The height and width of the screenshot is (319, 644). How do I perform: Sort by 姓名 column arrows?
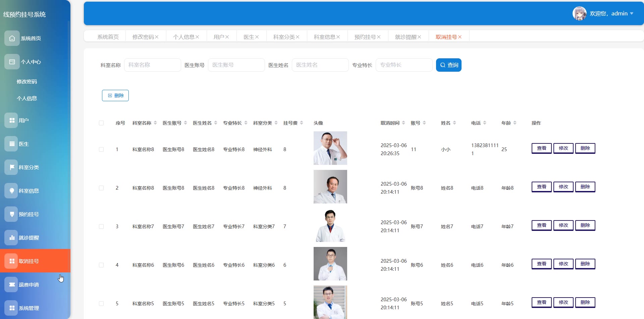coord(454,123)
